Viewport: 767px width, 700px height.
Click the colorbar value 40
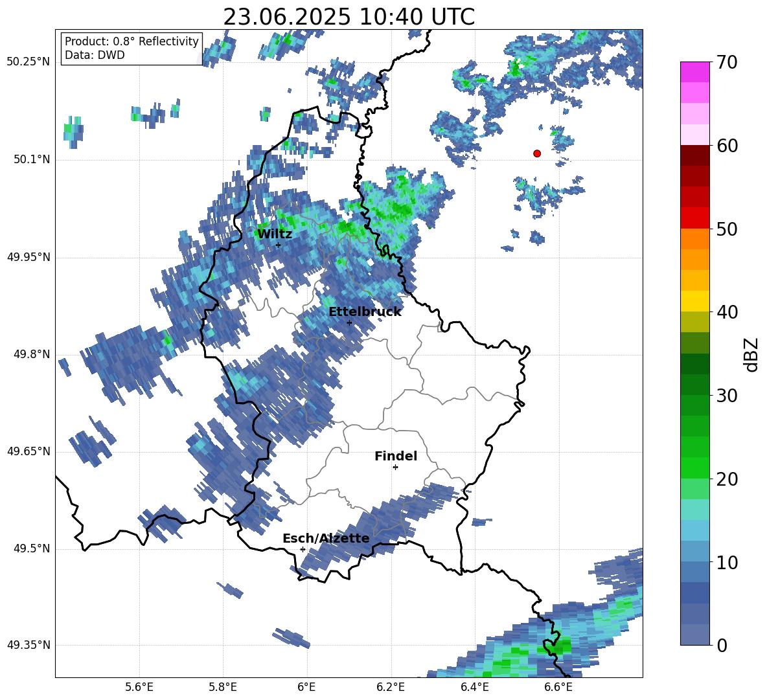[727, 312]
